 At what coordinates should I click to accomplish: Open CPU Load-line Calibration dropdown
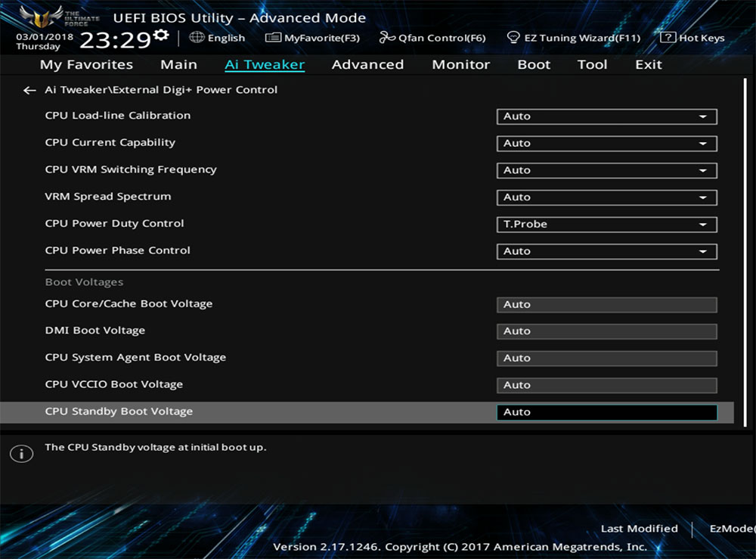[606, 116]
